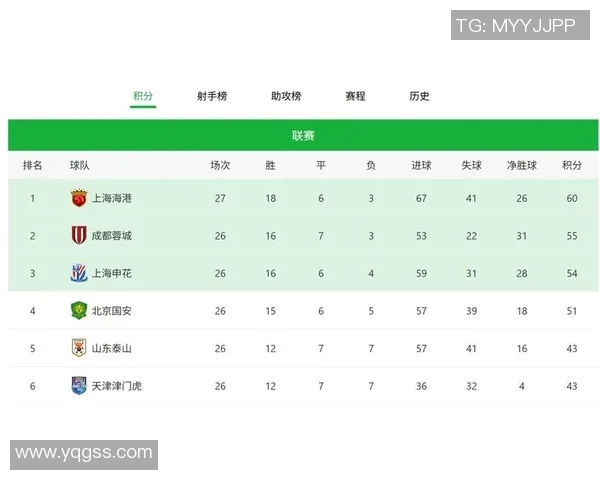Click the Shandong Taishan (山东泰山) team logo
Viewport: 600px width, 480px height.
[79, 348]
